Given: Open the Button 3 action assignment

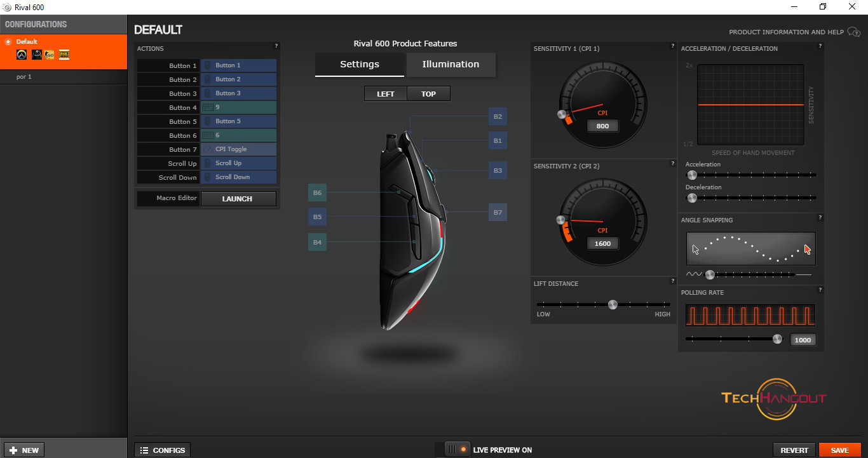Looking at the screenshot, I should 238,93.
